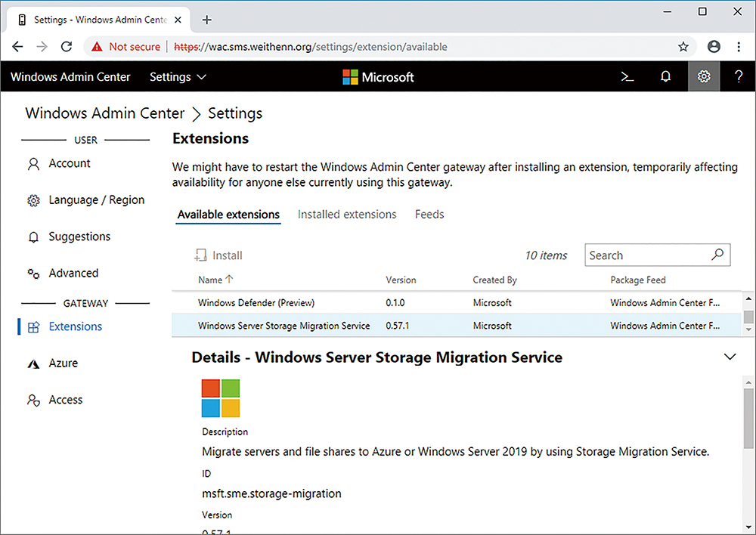
Task: Select Suggestions in the sidebar
Action: pos(79,237)
